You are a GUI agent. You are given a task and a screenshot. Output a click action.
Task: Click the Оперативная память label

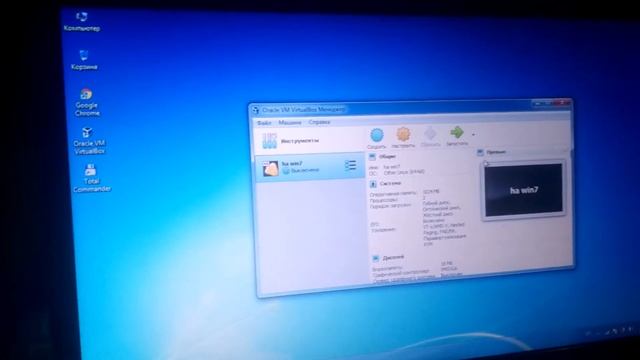[393, 193]
